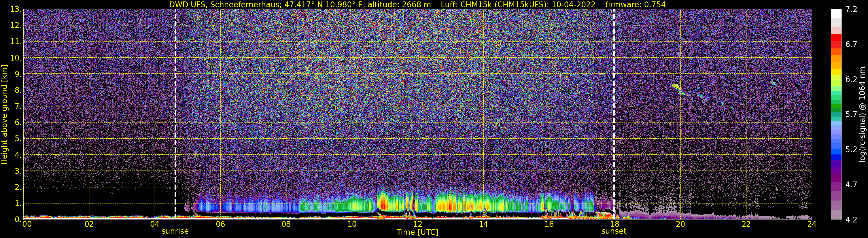The image size is (868, 238).
Task: Pick the white top segment of the colorbar
Action: [x=836, y=14]
